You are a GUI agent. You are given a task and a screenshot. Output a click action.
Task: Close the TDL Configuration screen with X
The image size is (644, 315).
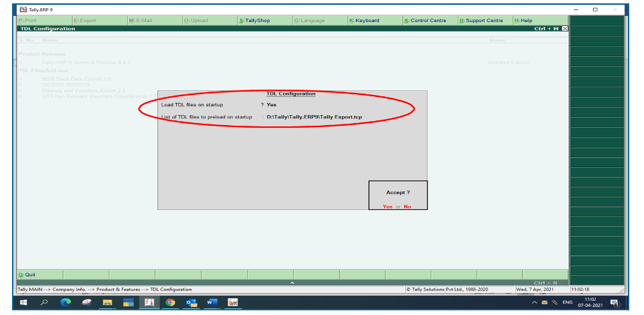[x=565, y=29]
